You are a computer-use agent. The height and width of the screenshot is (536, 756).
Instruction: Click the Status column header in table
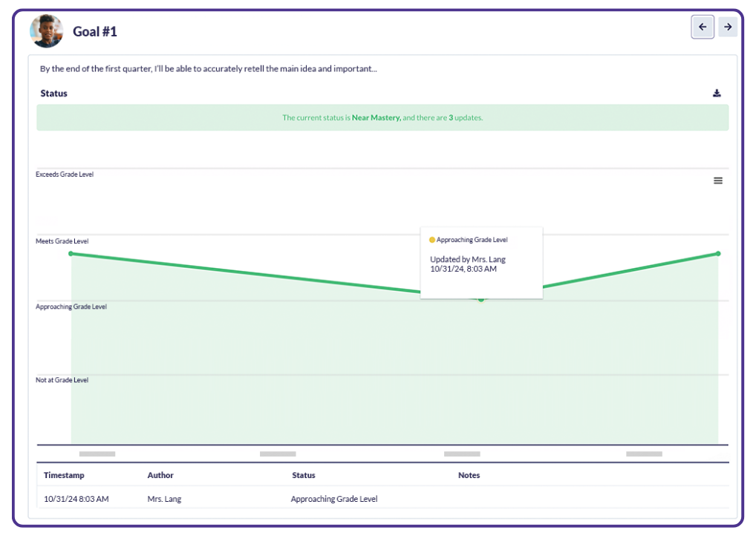(303, 475)
